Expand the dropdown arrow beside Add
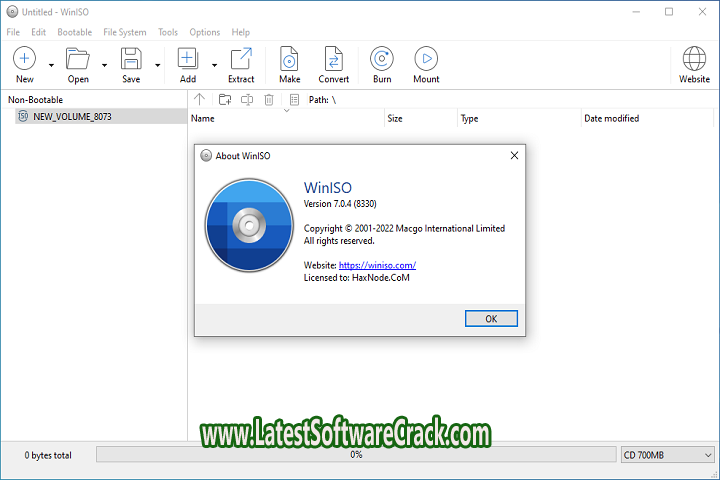 coord(214,65)
